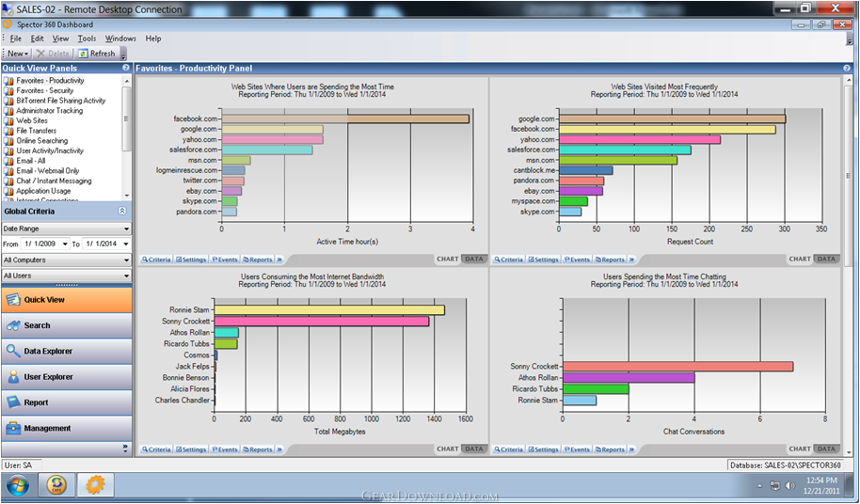Click the orange gear taskbar icon

coord(95,485)
